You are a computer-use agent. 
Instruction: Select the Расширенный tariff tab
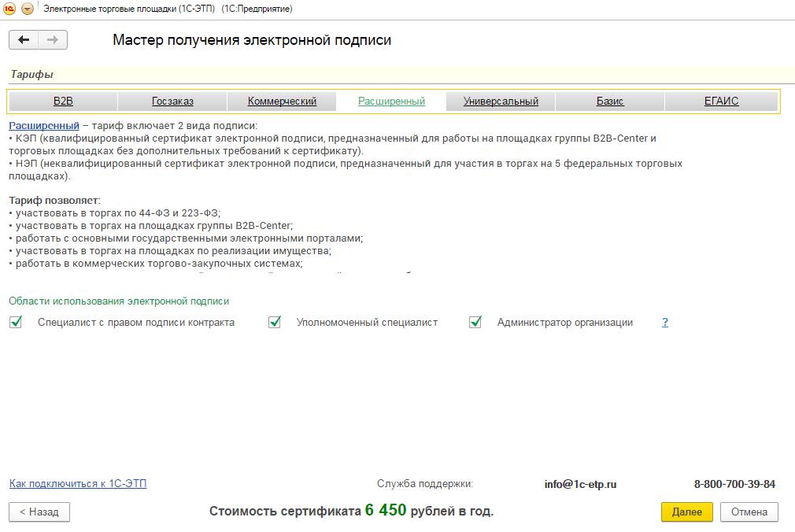(x=391, y=101)
